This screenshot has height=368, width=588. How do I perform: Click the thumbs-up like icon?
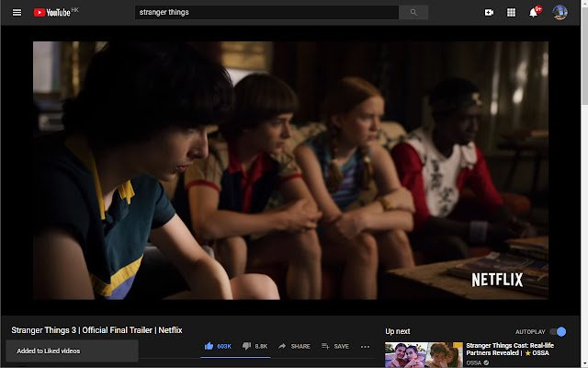point(209,346)
